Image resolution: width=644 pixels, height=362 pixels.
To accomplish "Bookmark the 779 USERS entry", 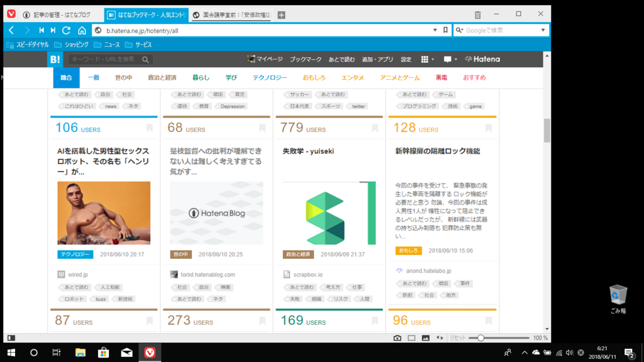I will pyautogui.click(x=375, y=128).
